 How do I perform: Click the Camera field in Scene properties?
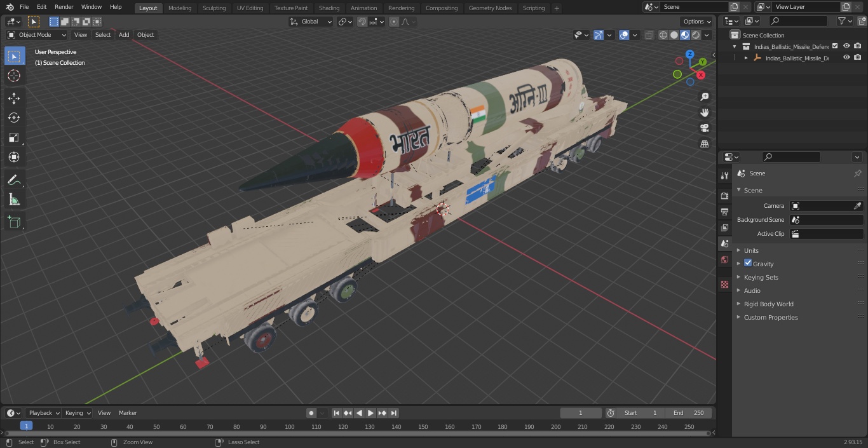(826, 206)
